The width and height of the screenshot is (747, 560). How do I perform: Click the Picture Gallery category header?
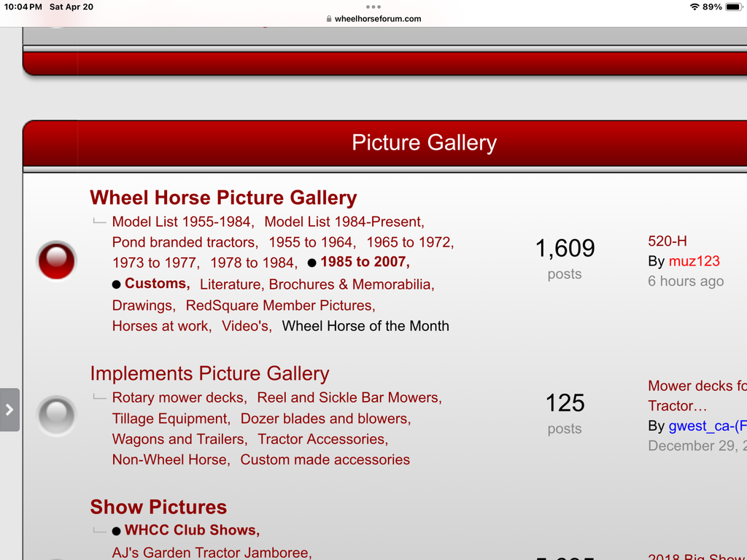424,142
